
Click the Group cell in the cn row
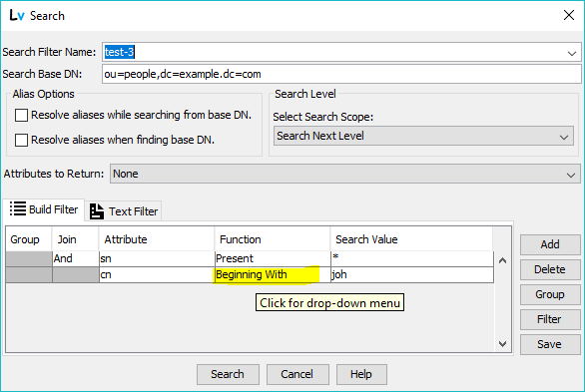point(29,275)
